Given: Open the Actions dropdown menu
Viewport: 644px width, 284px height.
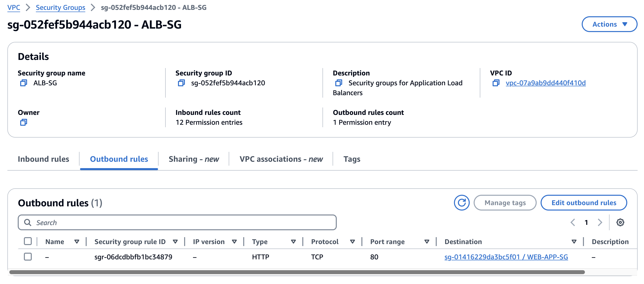Looking at the screenshot, I should click(609, 24).
